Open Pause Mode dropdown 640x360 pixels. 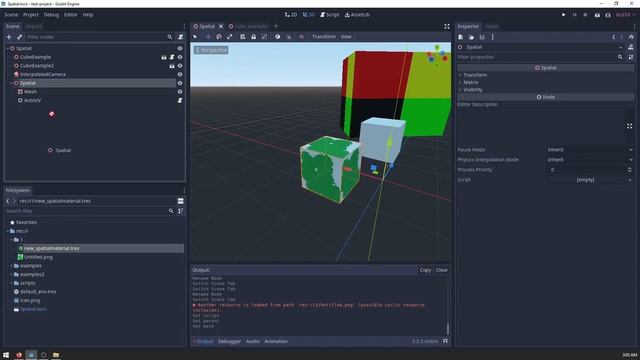pos(590,150)
